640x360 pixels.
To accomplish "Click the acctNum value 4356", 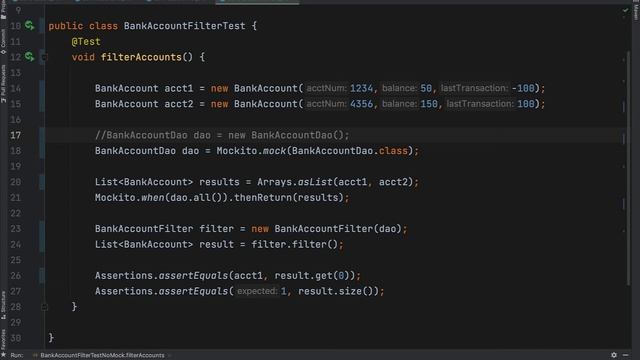I will [362, 104].
